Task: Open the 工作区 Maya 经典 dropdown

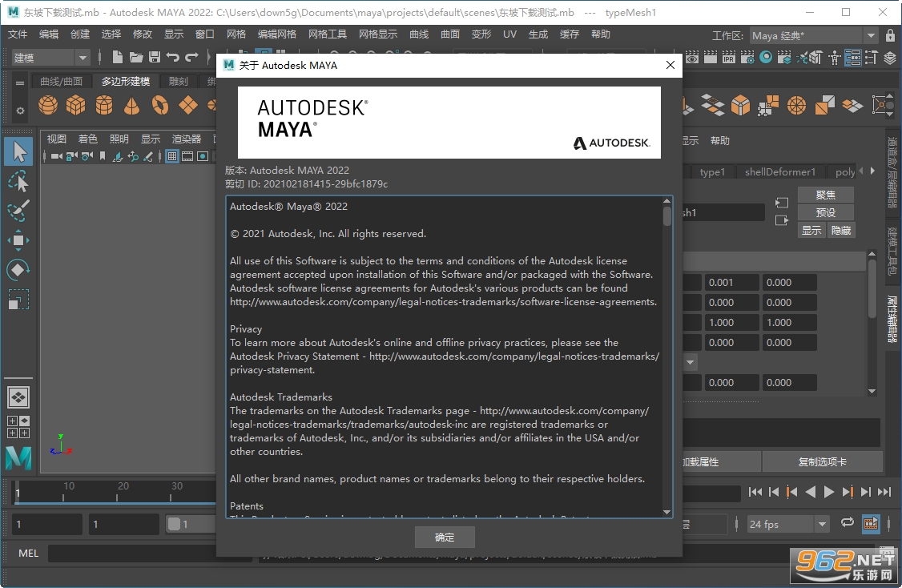Action: coord(813,36)
